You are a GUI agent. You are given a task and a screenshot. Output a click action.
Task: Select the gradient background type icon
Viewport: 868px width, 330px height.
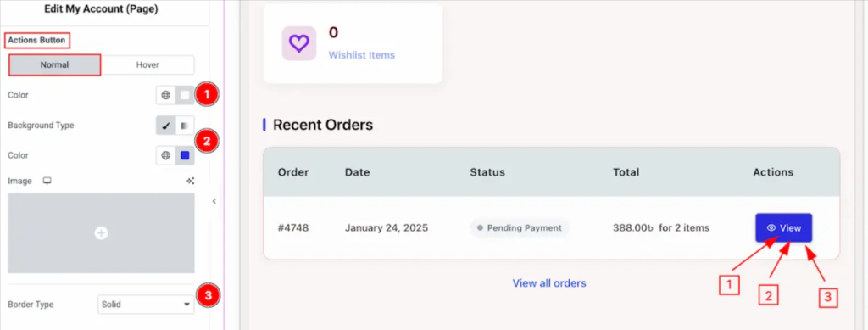pyautogui.click(x=185, y=126)
